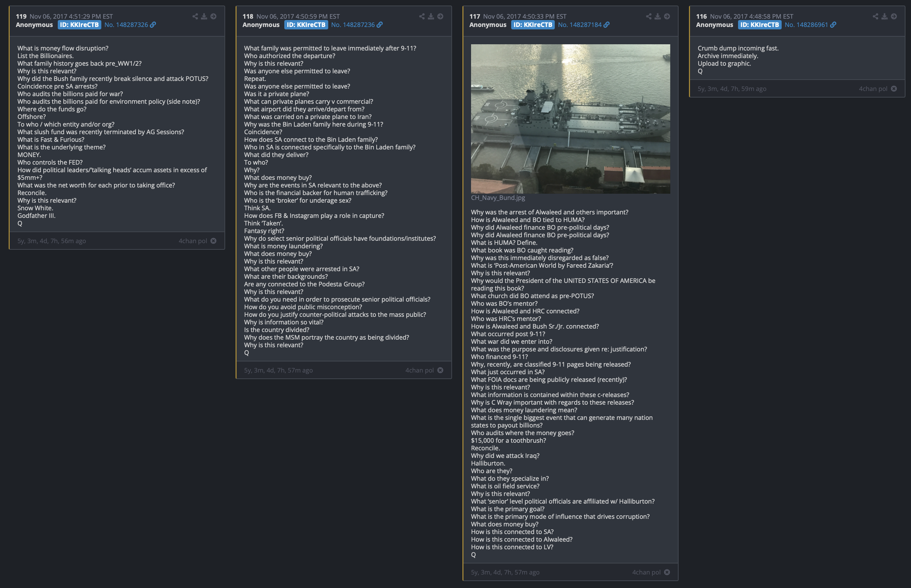Filter by ID KKIreCTB badge on post 118

306,25
